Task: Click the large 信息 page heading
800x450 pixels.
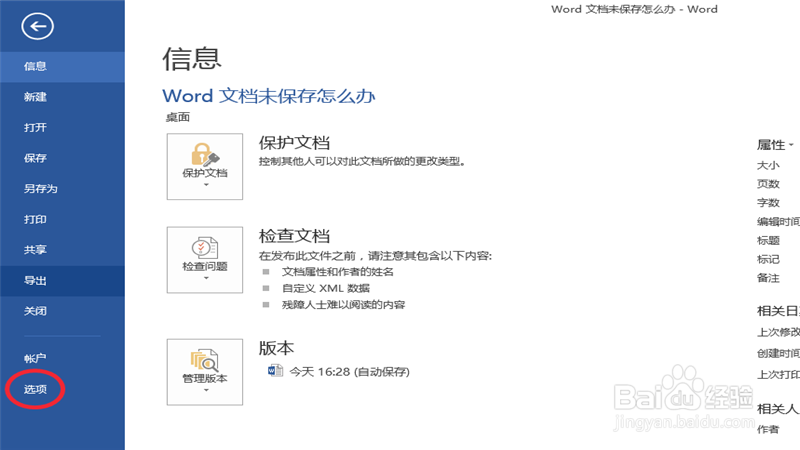Action: click(192, 59)
